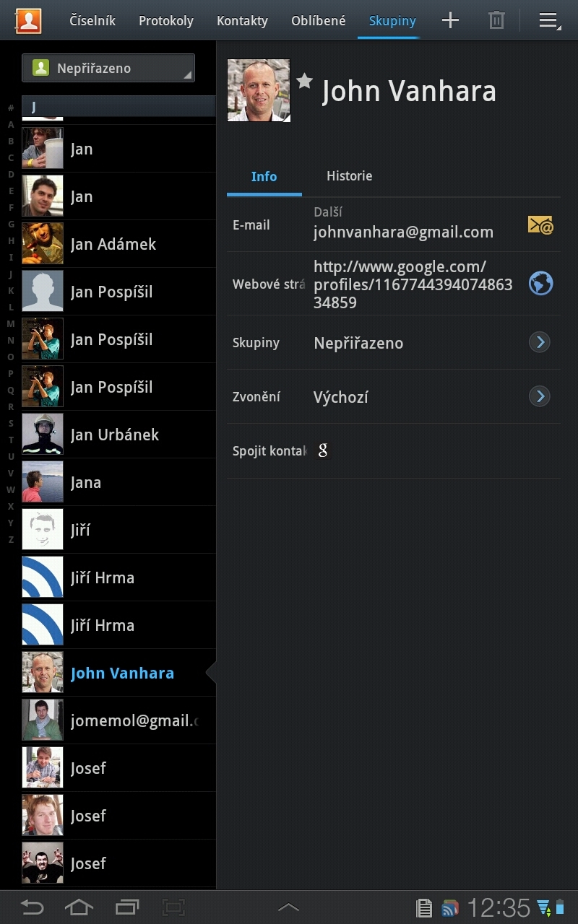Screen dimensions: 578x924
Task: Expand the Skupiny chevron
Action: [x=539, y=342]
